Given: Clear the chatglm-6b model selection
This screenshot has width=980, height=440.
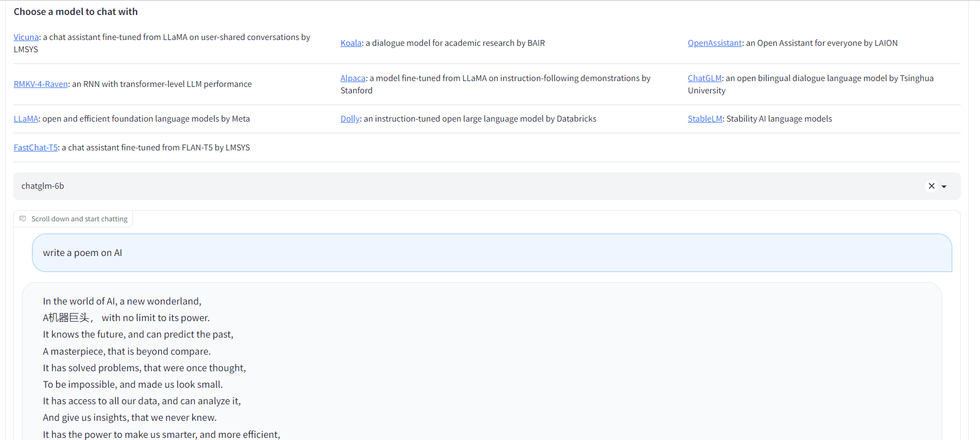Looking at the screenshot, I should (x=931, y=186).
